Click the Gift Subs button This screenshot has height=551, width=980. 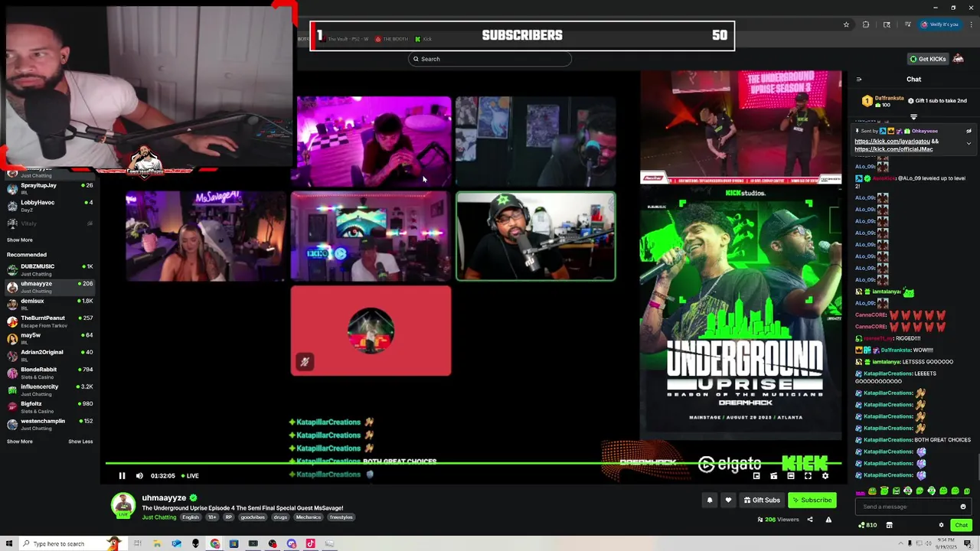pyautogui.click(x=762, y=500)
